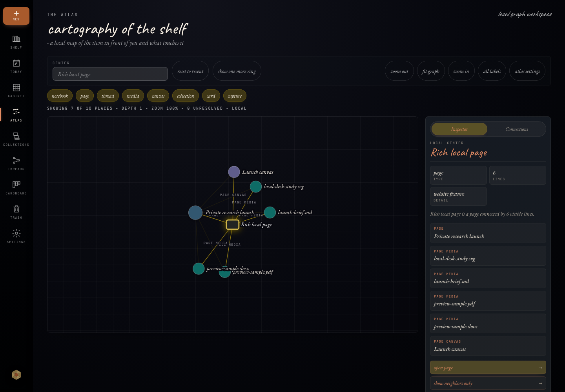Select the Private research launch node

tap(195, 212)
